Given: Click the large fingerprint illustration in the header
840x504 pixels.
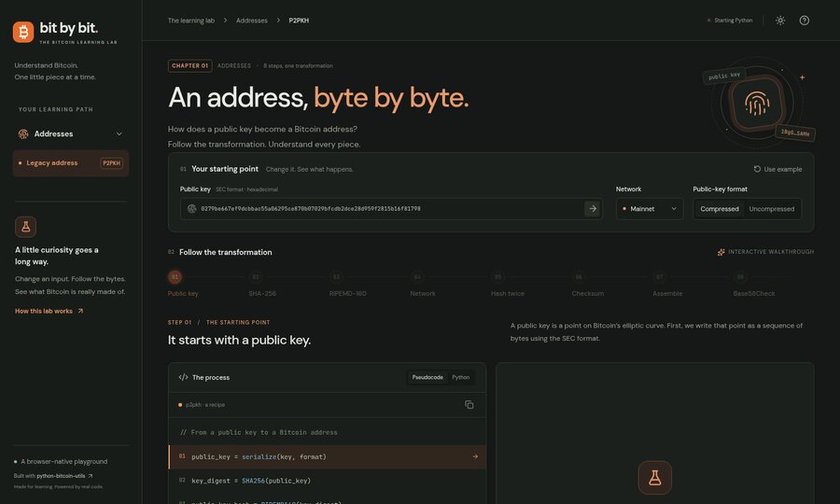Looking at the screenshot, I should (x=757, y=104).
